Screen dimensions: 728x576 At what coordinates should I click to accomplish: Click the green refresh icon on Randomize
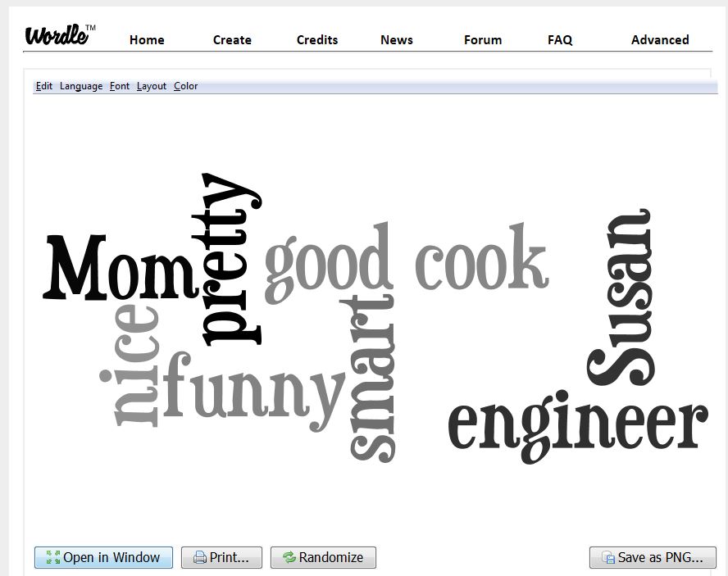tap(289, 558)
